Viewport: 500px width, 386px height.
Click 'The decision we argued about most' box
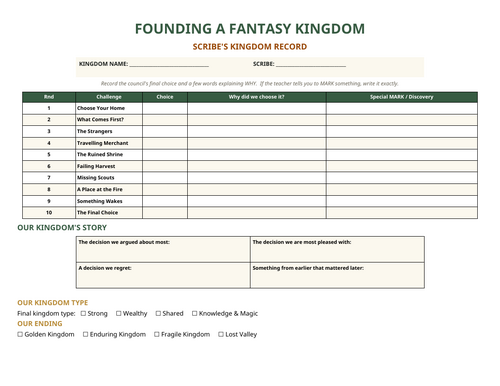point(163,249)
